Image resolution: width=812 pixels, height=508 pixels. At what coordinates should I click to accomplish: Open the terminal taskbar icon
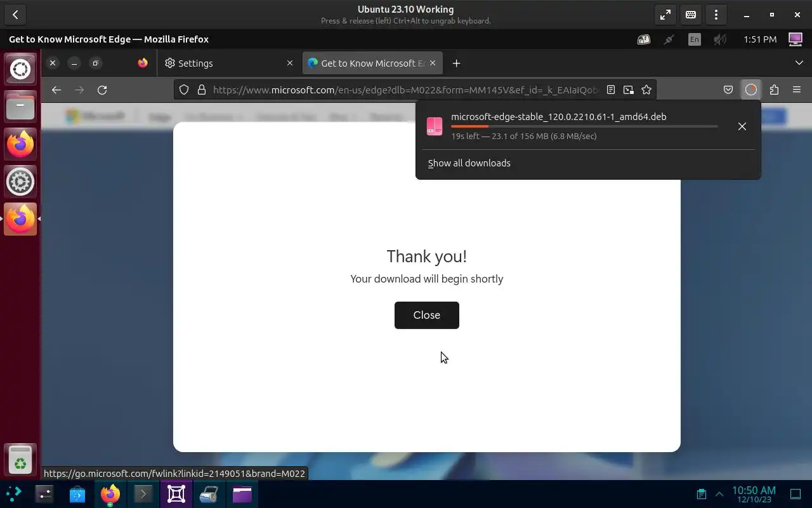pyautogui.click(x=143, y=494)
